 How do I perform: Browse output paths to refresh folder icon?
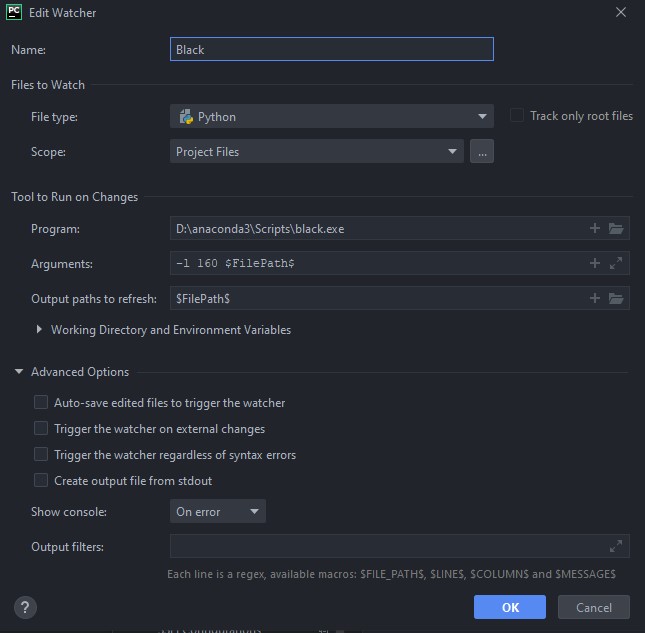click(x=616, y=298)
